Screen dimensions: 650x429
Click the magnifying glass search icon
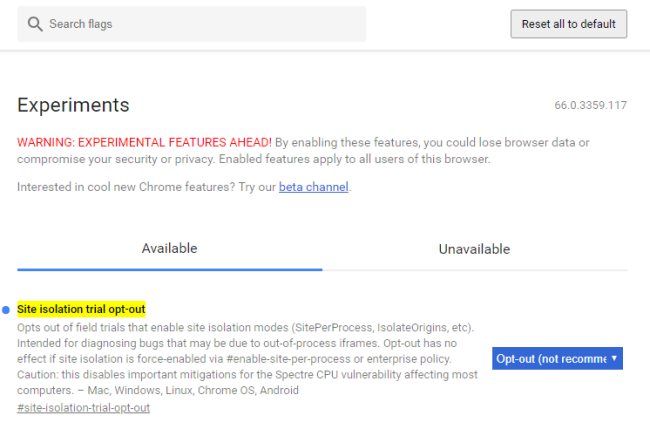35,24
